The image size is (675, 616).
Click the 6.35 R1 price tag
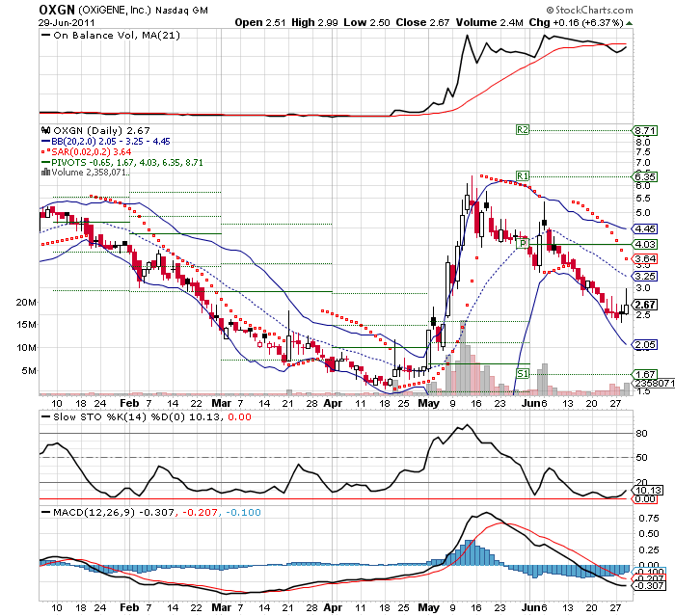[x=645, y=176]
